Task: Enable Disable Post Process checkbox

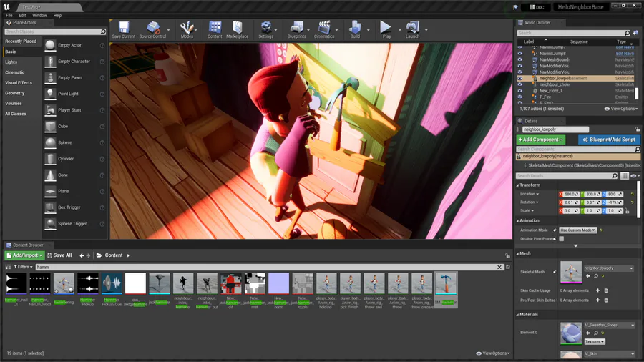Action: click(561, 238)
